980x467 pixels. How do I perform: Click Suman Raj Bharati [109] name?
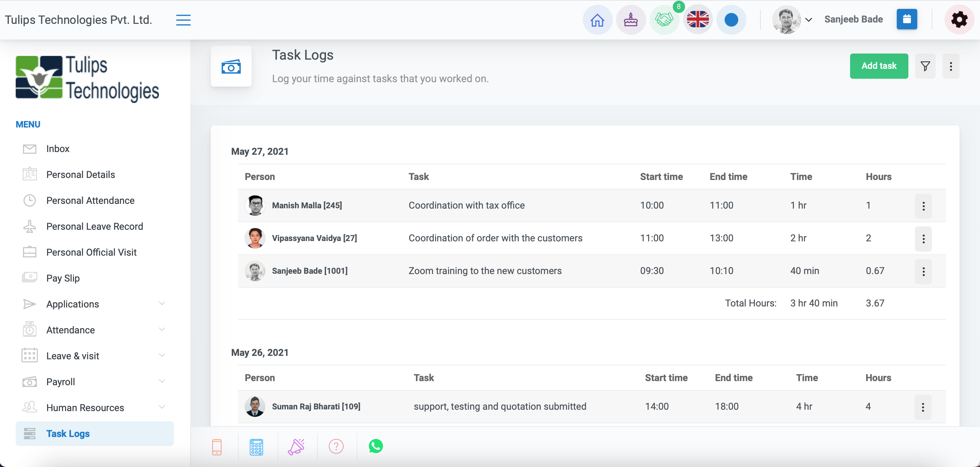tap(316, 407)
